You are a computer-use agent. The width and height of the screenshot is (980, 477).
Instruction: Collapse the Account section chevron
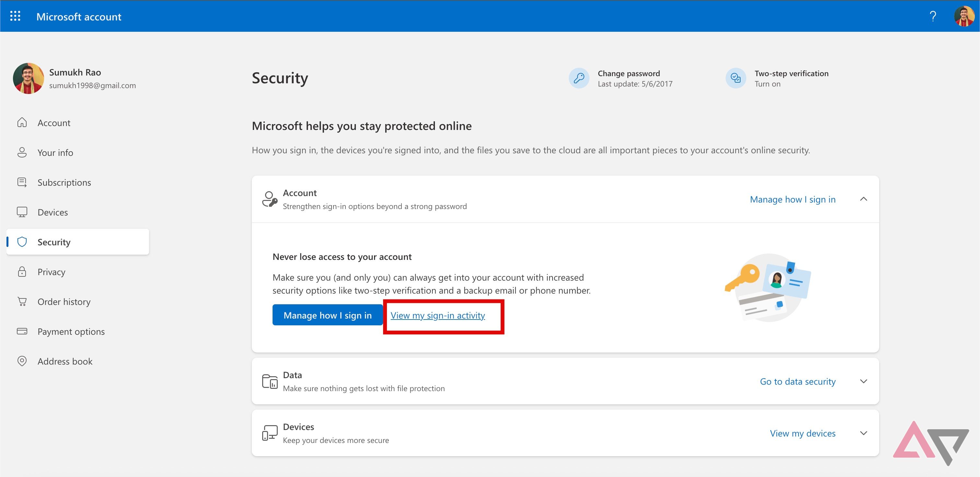point(863,199)
